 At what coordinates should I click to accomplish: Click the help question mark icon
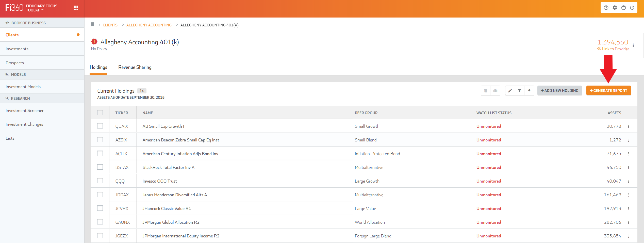click(606, 8)
